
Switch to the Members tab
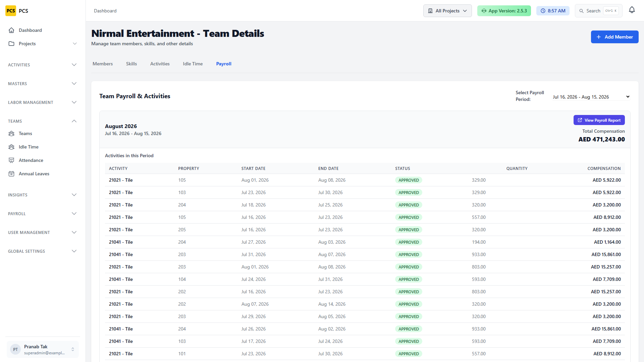point(103,64)
